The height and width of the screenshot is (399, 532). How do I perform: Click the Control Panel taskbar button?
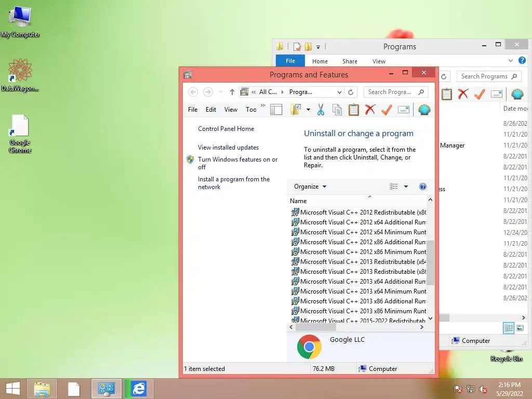106,389
